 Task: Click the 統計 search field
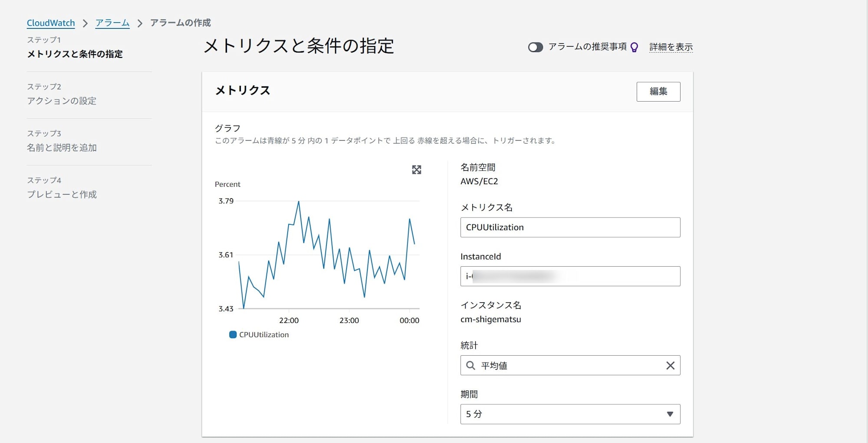point(570,365)
